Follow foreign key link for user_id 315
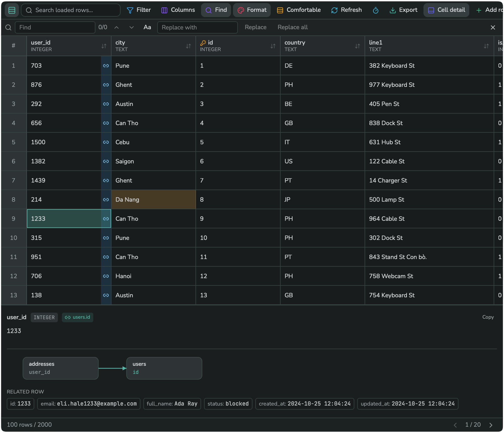 (x=106, y=238)
